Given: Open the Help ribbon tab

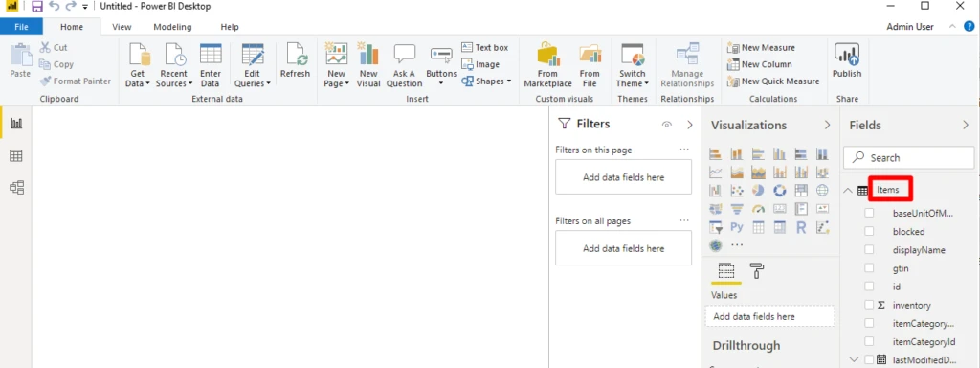Looking at the screenshot, I should click(x=230, y=27).
